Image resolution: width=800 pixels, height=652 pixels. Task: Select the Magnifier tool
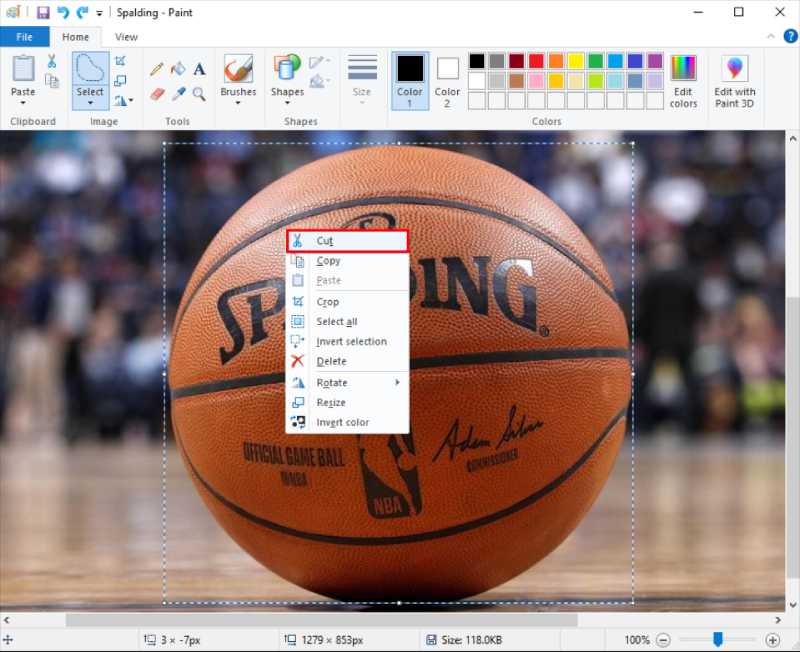(x=199, y=94)
